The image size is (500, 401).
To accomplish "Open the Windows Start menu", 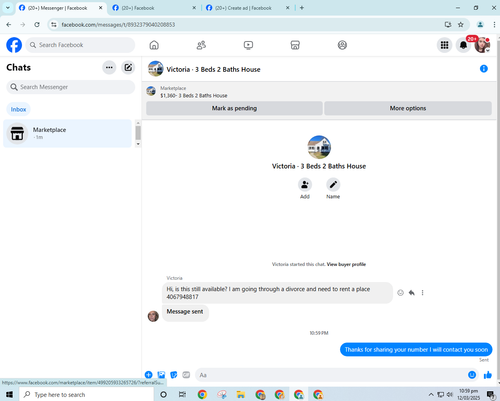I will [9, 394].
